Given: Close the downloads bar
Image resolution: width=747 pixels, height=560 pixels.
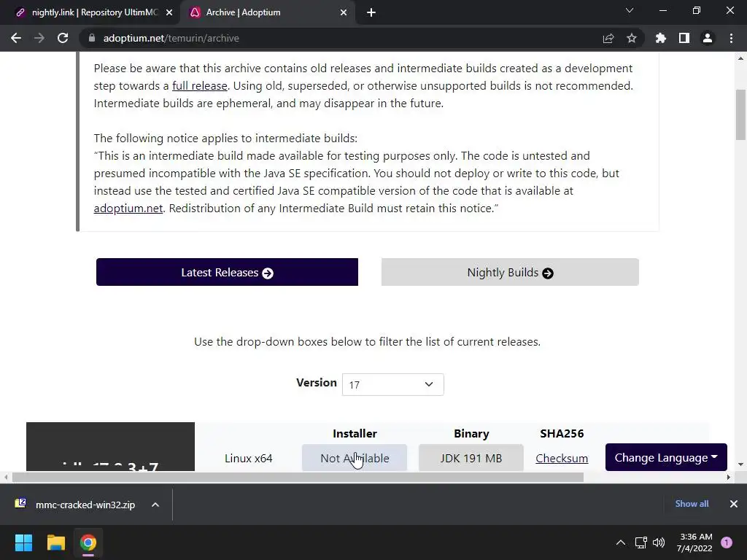Looking at the screenshot, I should (x=734, y=504).
